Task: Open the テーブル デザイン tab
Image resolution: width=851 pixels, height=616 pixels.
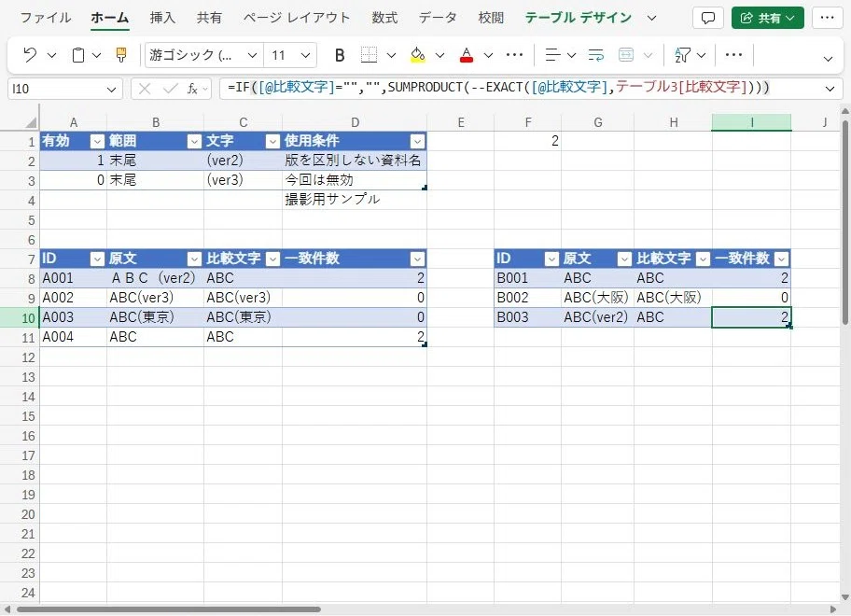Action: coord(578,18)
